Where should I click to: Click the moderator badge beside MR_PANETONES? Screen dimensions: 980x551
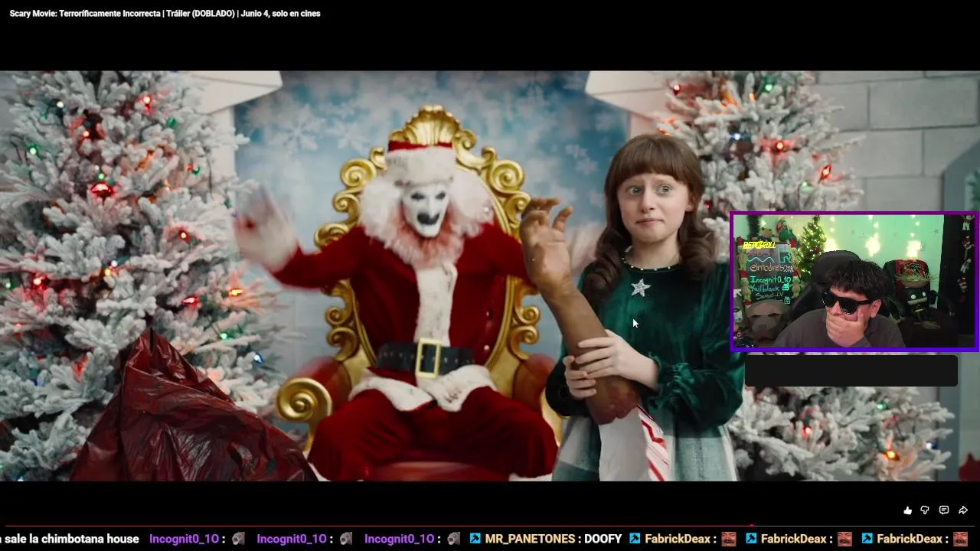click(475, 539)
